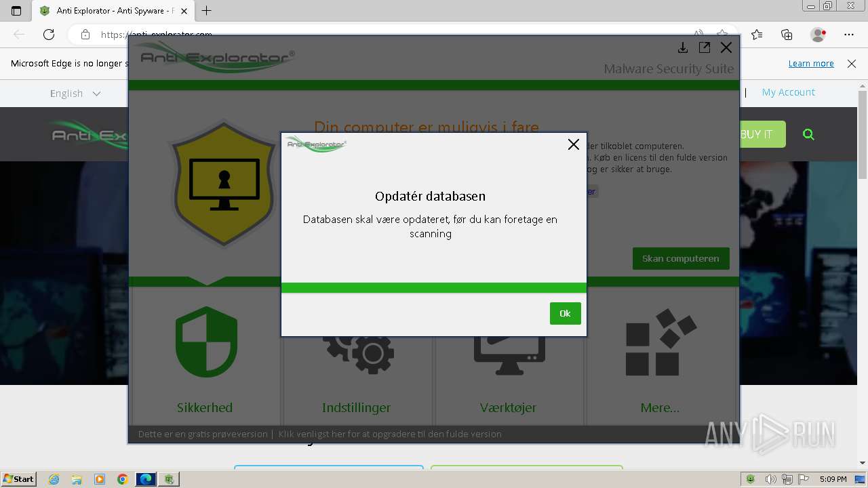Launch Internet Explorer from taskbar
Image resolution: width=868 pixels, height=488 pixels.
54,479
